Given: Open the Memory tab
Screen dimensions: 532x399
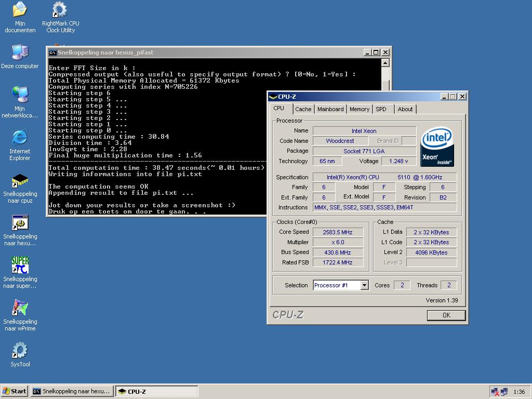Looking at the screenshot, I should tap(360, 109).
